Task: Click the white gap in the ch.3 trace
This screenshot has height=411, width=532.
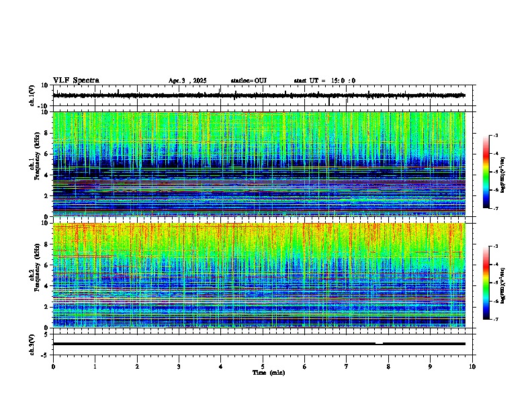Action: [379, 344]
